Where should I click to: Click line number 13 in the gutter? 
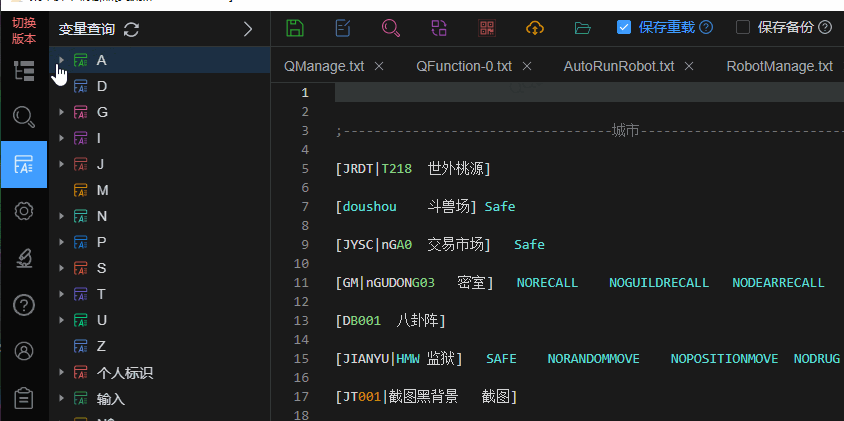click(x=302, y=320)
